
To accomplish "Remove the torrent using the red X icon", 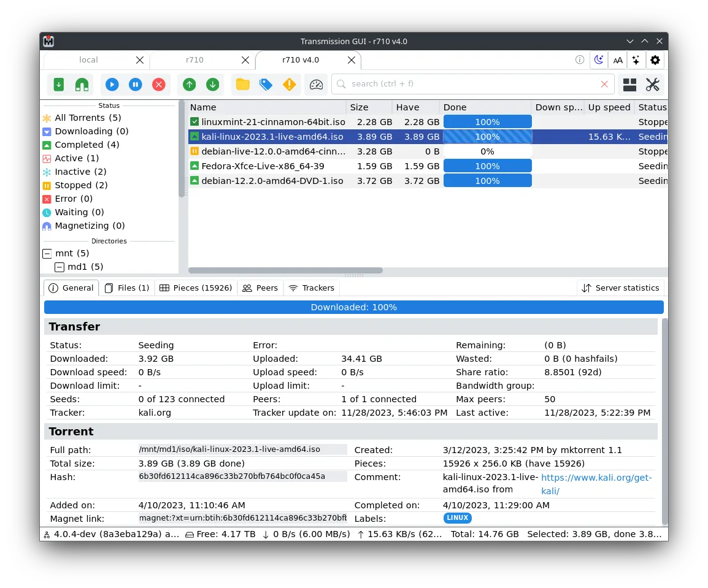I will coord(159,84).
